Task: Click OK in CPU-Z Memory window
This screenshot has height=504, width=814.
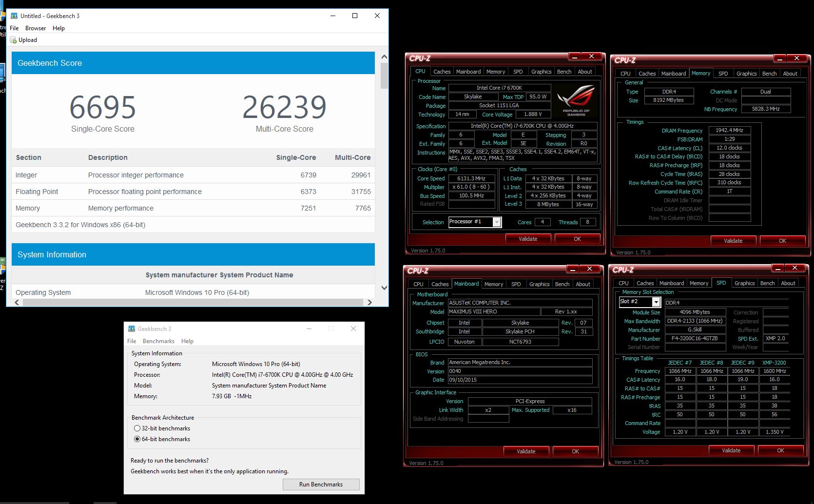Action: click(x=782, y=241)
